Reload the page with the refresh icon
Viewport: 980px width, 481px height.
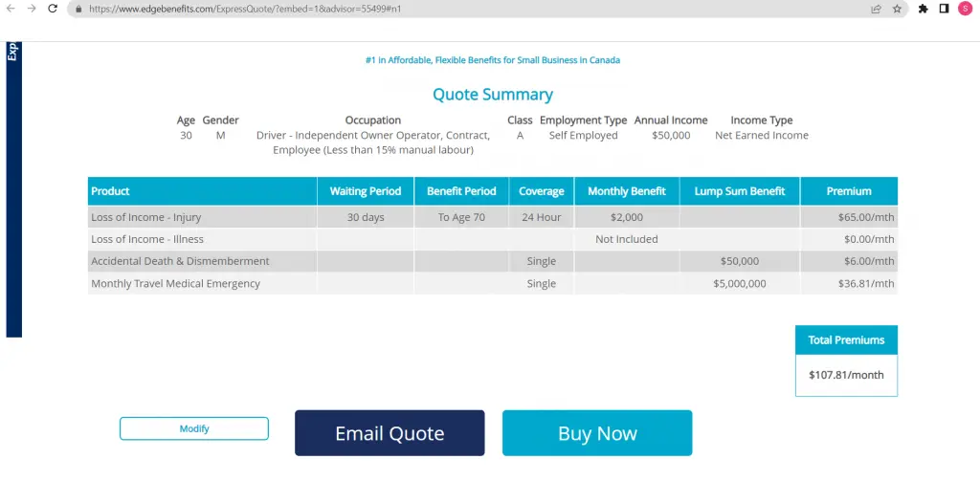pos(54,9)
